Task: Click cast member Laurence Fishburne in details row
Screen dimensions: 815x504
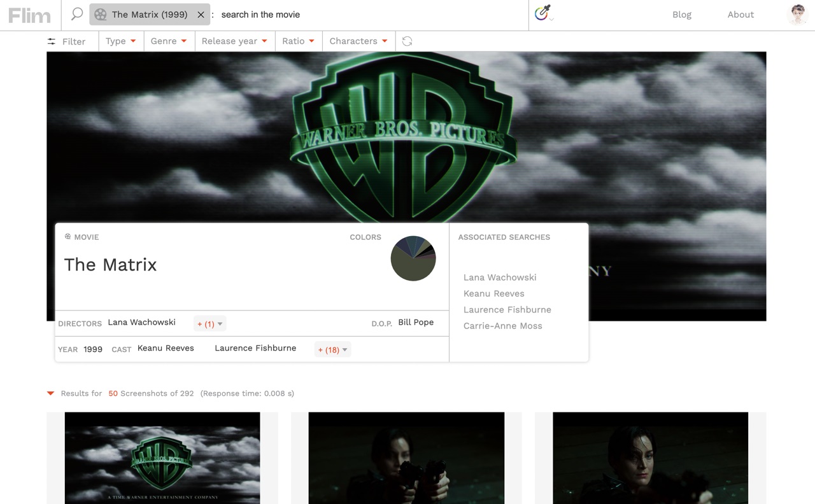Action: point(255,348)
